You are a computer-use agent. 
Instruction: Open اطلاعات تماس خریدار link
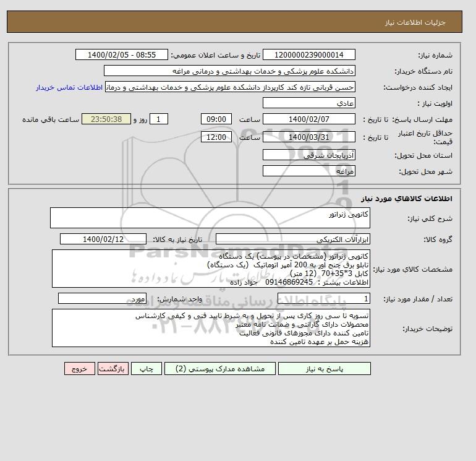(69, 87)
